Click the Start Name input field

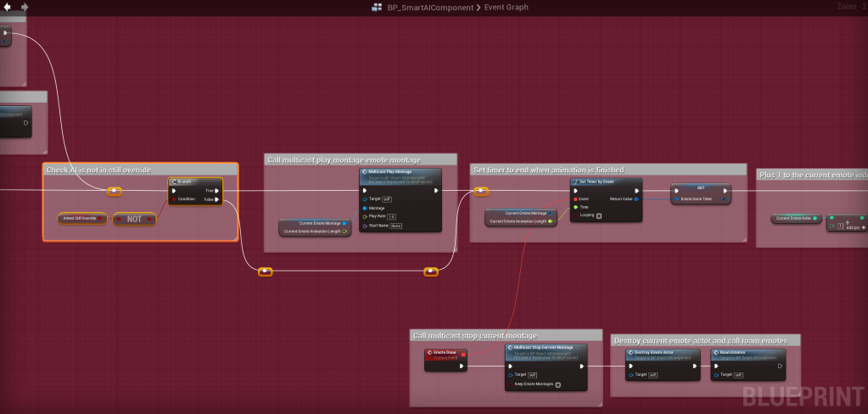tap(395, 227)
